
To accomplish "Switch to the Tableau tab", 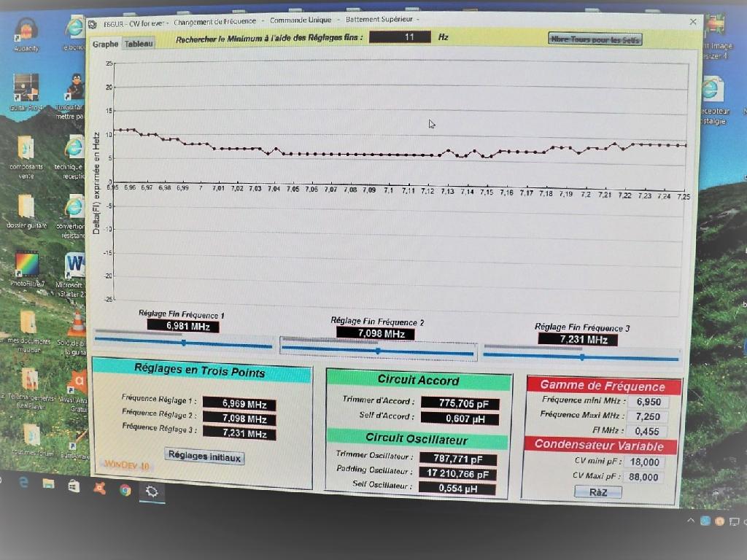I will click(x=139, y=44).
